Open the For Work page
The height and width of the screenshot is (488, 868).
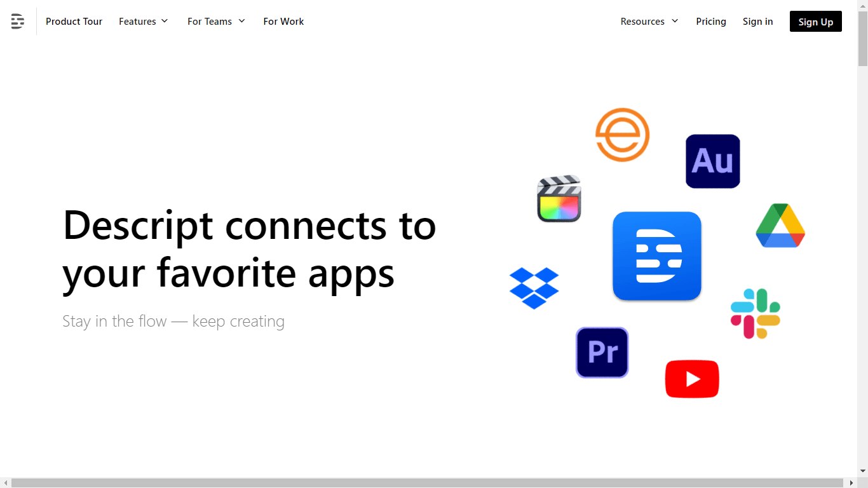283,22
